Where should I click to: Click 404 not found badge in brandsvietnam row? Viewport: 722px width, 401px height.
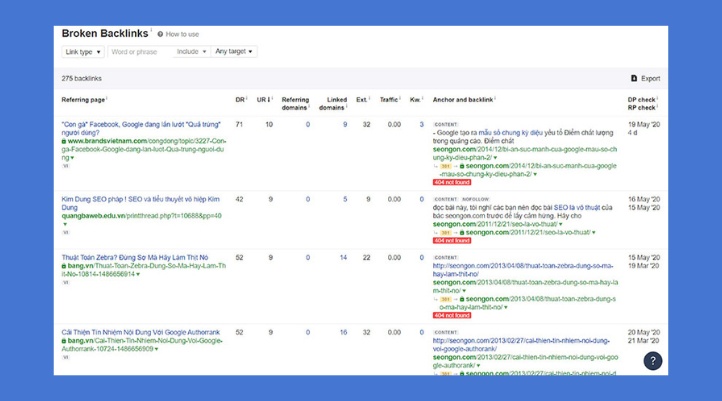coord(452,182)
